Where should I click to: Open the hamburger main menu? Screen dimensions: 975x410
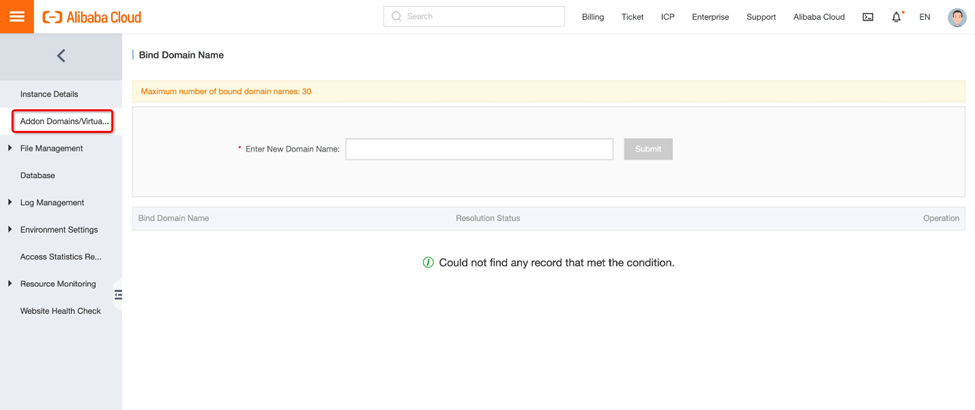pyautogui.click(x=16, y=17)
